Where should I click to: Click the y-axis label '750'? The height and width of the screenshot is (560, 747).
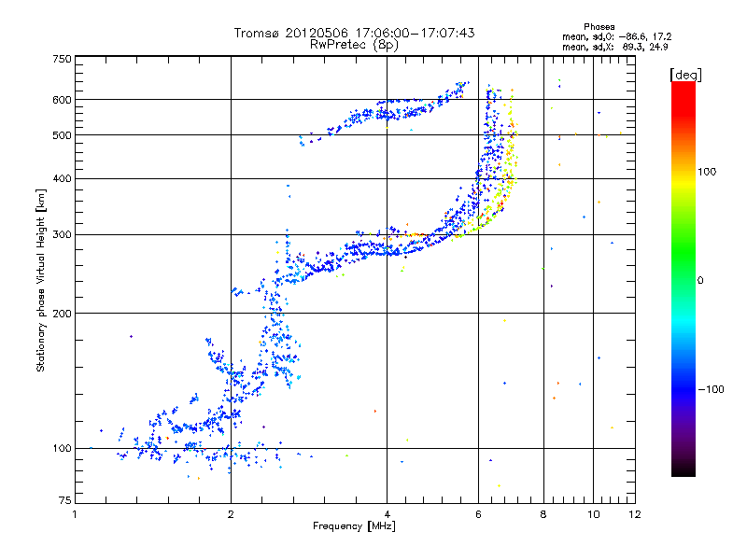point(62,59)
